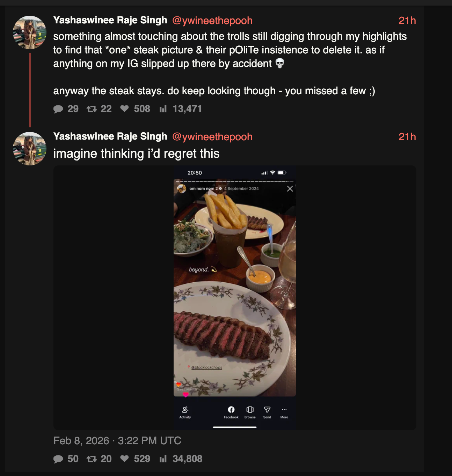Click the views icon showing 34,808
The image size is (452, 476).
click(163, 459)
